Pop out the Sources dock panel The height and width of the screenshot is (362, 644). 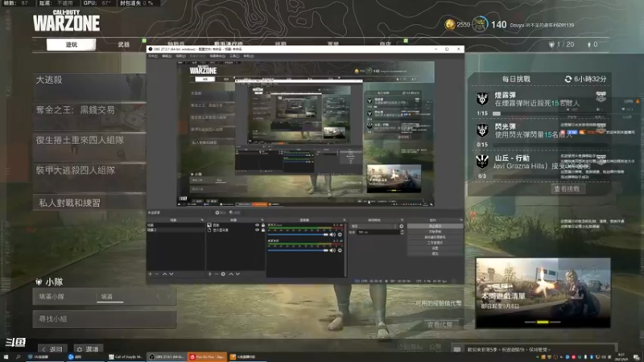(262, 220)
